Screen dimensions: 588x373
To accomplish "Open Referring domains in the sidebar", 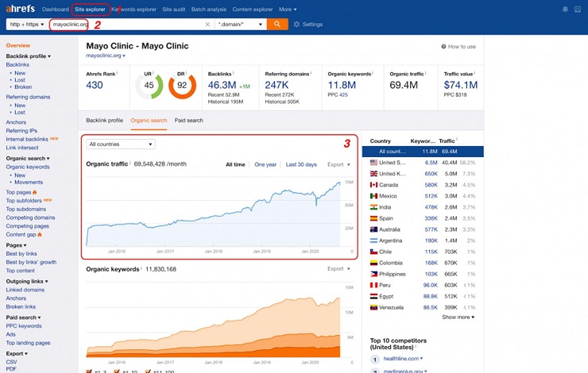I will [28, 97].
